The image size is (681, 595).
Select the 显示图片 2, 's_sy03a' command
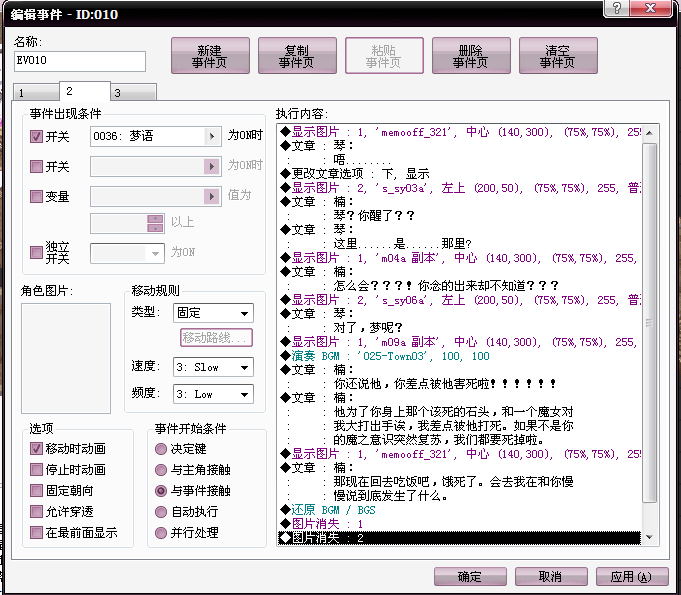pos(459,188)
